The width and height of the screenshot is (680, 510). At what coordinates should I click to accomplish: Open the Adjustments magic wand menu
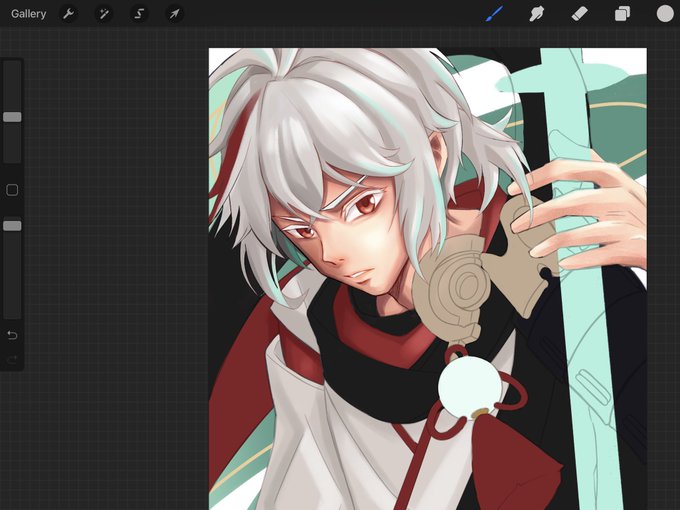click(104, 14)
